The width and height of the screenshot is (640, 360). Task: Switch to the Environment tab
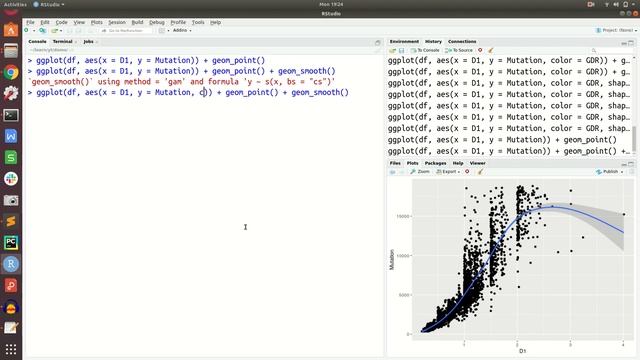click(x=404, y=42)
